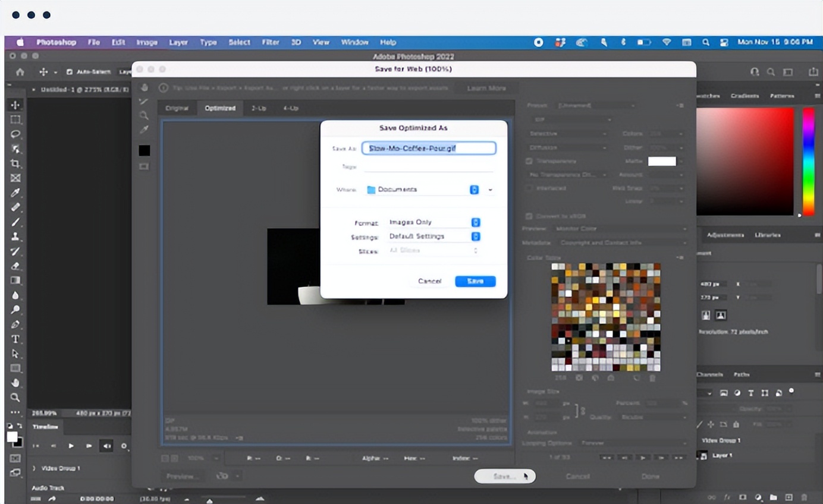
Task: Select the Hand tool in main toolbar
Action: (15, 383)
